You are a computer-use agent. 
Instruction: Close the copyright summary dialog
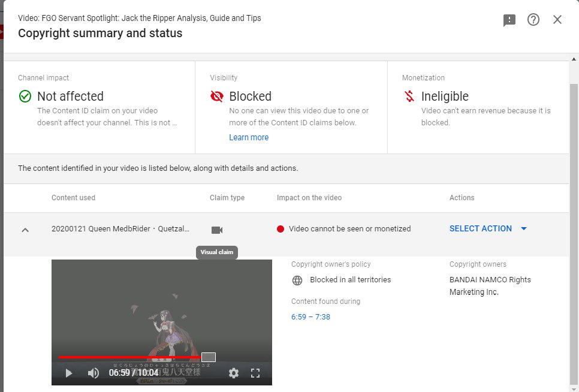coord(557,20)
